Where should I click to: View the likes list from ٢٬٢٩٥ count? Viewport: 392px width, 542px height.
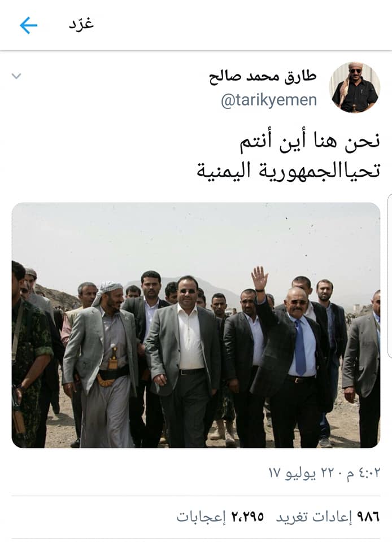[247, 517]
